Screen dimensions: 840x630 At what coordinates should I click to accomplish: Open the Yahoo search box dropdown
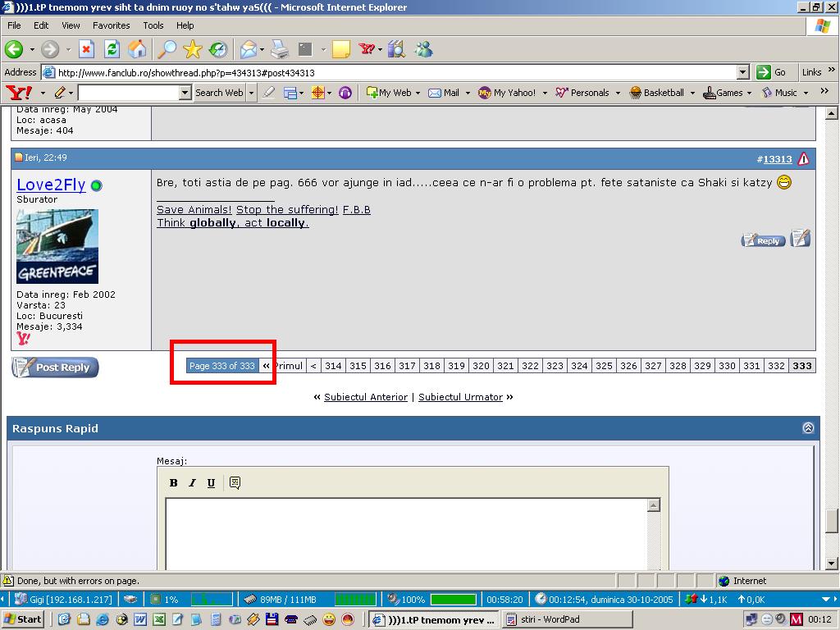click(x=185, y=93)
